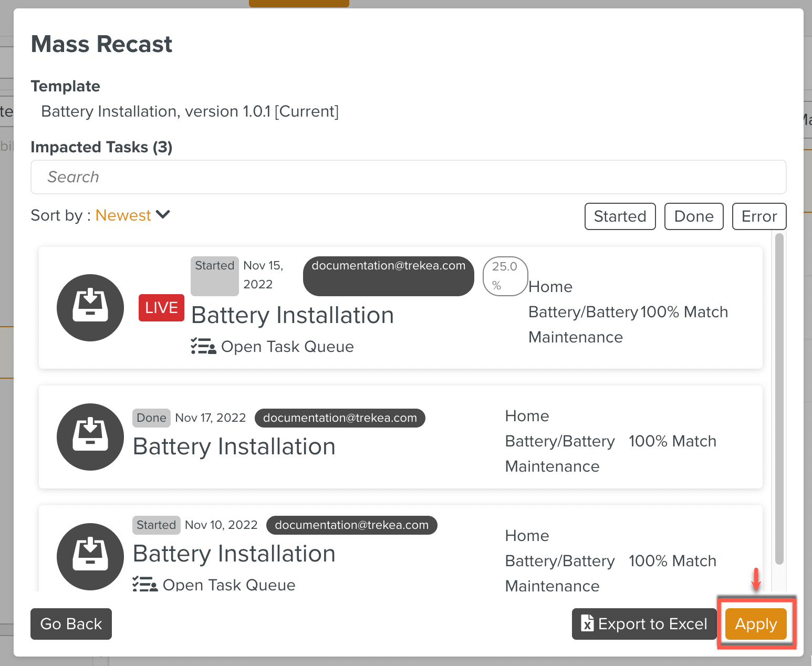Click the task list vertical scrollbar
This screenshot has height=666, width=812.
click(x=779, y=399)
